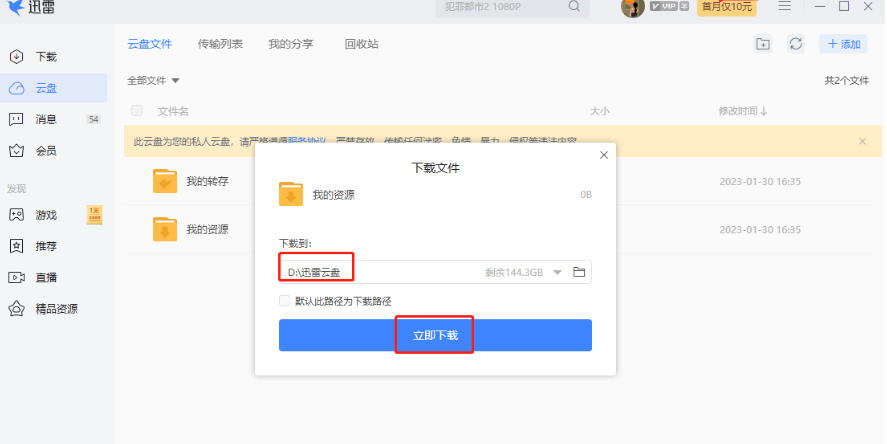Switch to 回收站 tab
This screenshot has width=887, height=444.
[x=361, y=44]
